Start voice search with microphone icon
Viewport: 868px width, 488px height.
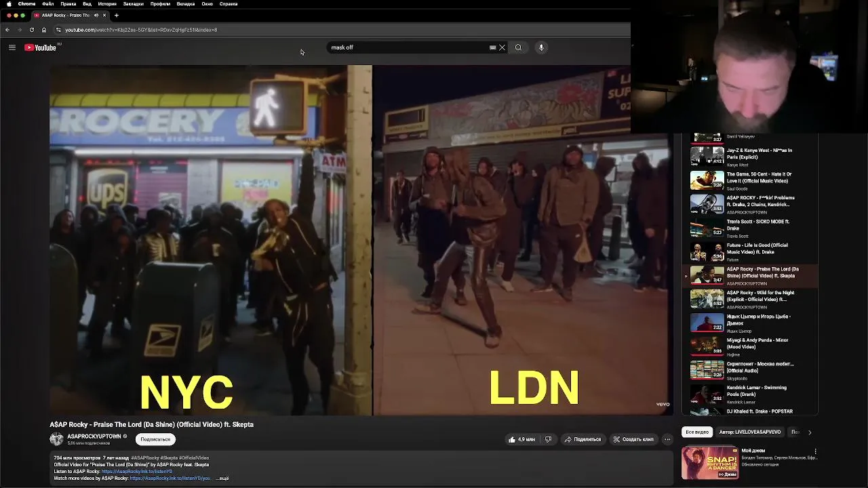[x=541, y=47]
